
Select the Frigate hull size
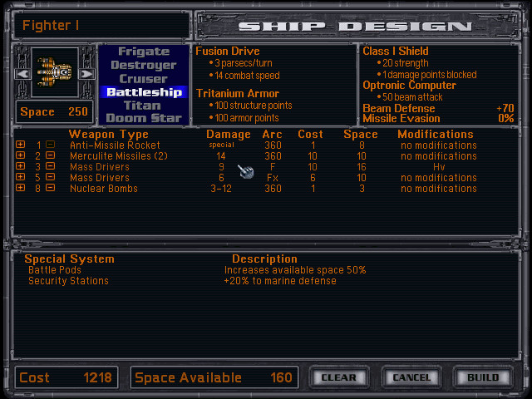[x=143, y=52]
